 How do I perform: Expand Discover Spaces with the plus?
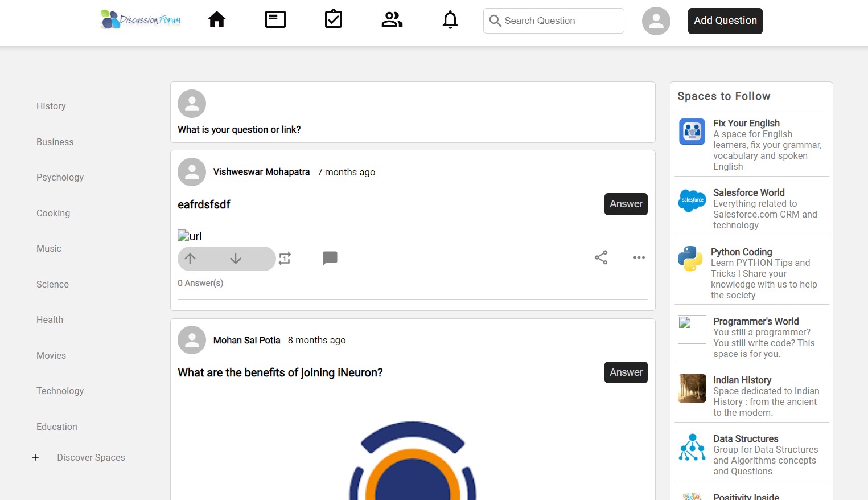click(35, 457)
